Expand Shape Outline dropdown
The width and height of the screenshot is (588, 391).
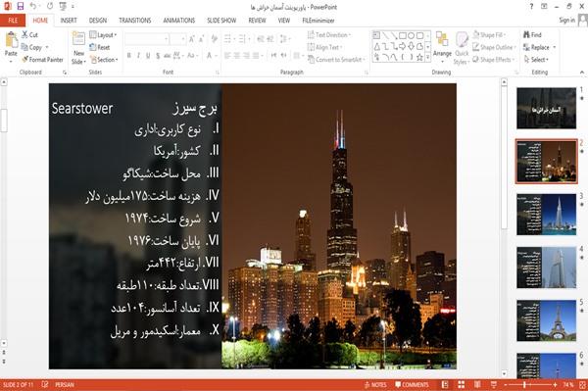[x=494, y=47]
